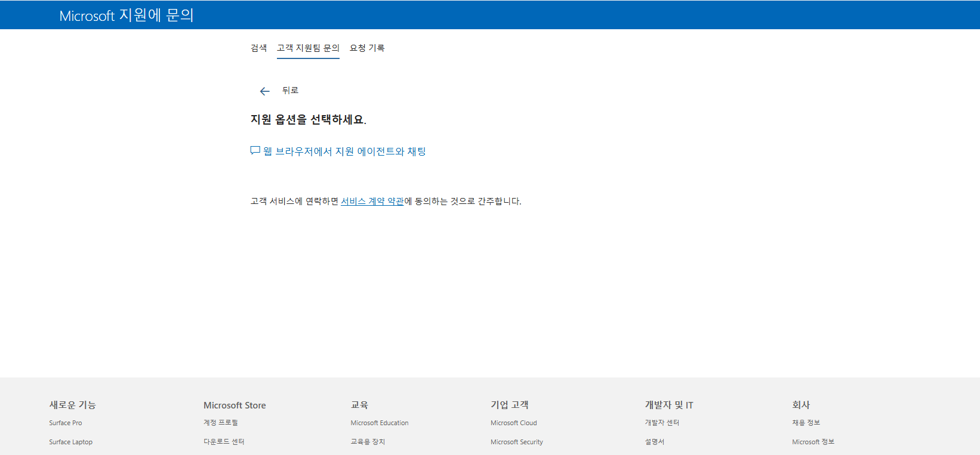Go back via the 뒤로 label

tap(290, 91)
